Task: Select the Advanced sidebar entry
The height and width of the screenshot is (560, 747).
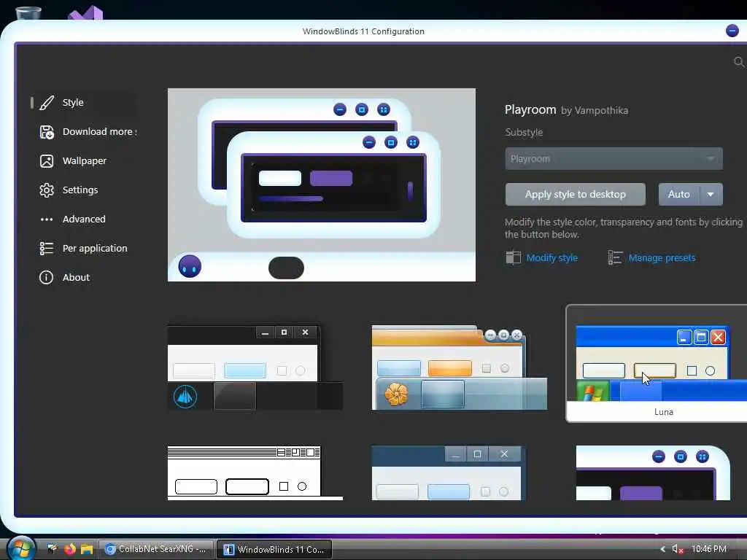Action: pos(83,219)
